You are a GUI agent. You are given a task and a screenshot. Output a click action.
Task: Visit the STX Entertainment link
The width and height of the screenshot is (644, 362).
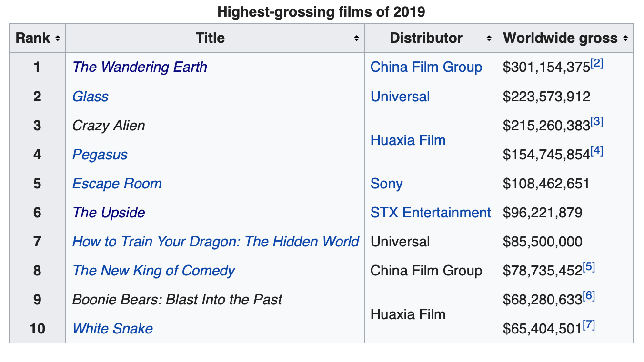430,213
